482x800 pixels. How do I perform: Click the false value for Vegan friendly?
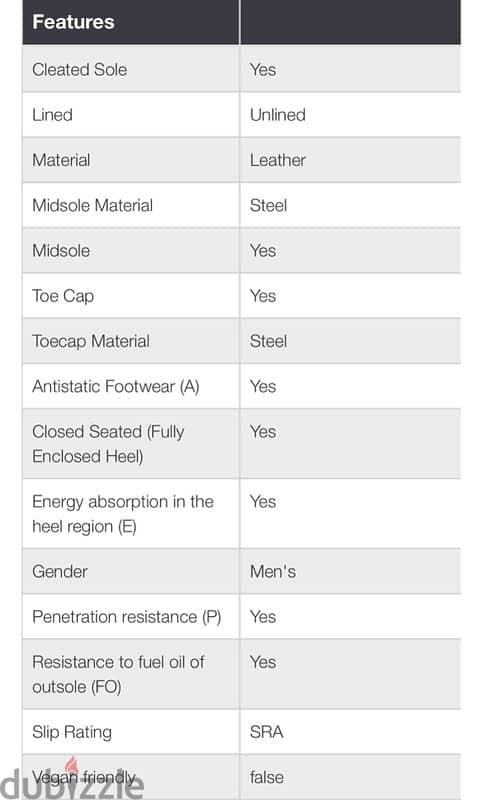267,778
